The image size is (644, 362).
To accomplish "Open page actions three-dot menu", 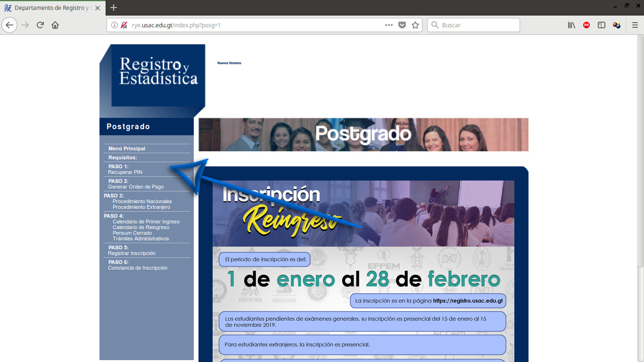I will point(389,25).
